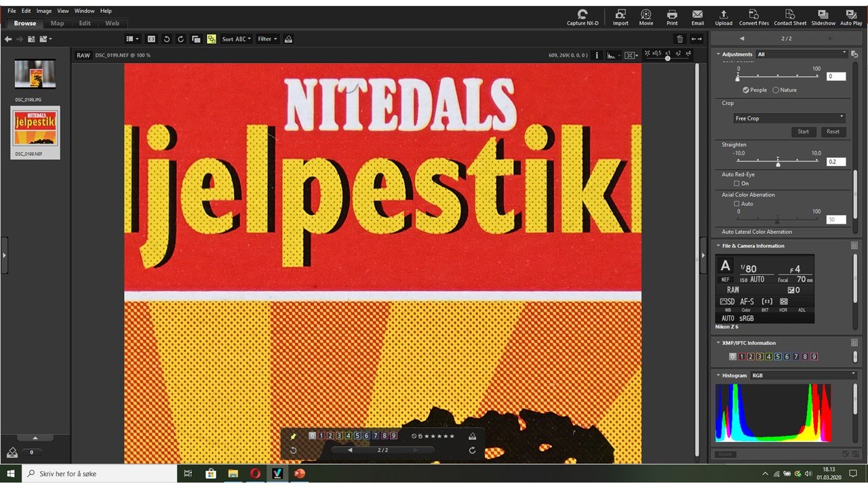The width and height of the screenshot is (868, 488).
Task: Expand the Sort ABC dropdown
Action: pyautogui.click(x=236, y=39)
